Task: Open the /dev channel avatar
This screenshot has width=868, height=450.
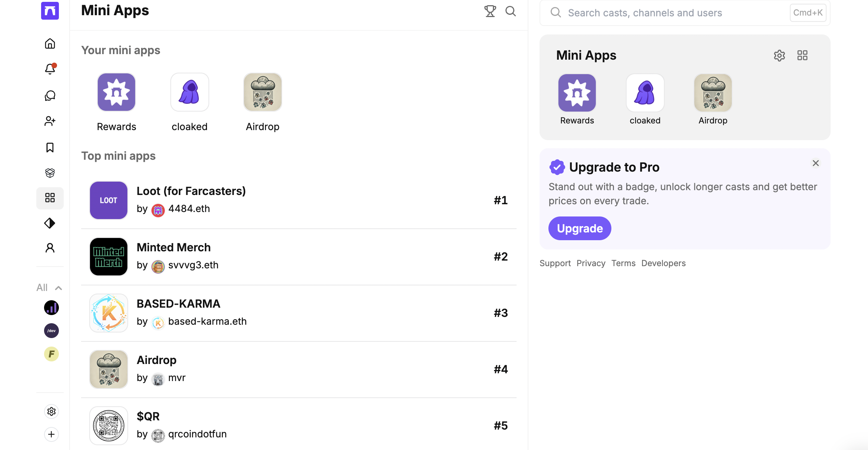Action: pos(51,331)
